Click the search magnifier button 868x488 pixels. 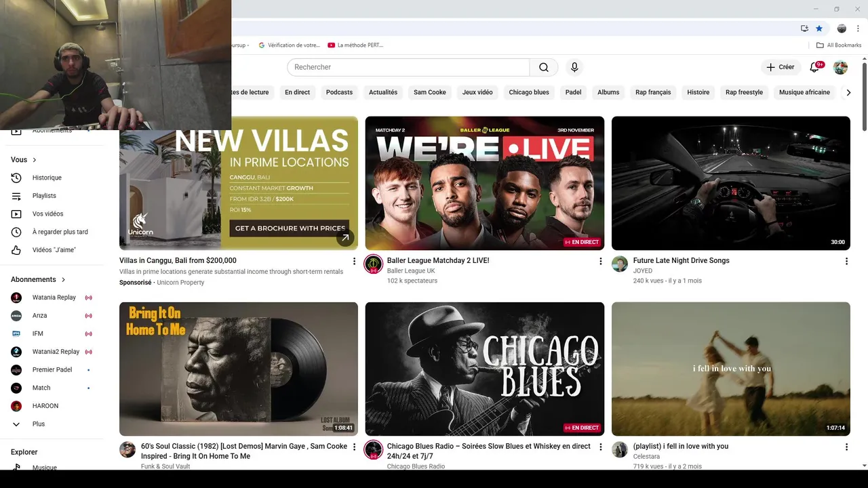pos(544,67)
